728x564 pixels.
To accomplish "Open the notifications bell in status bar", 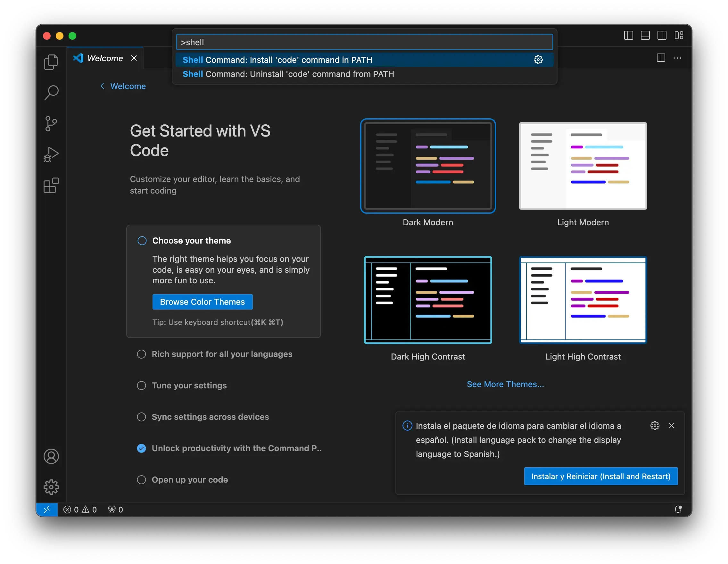I will 678,510.
